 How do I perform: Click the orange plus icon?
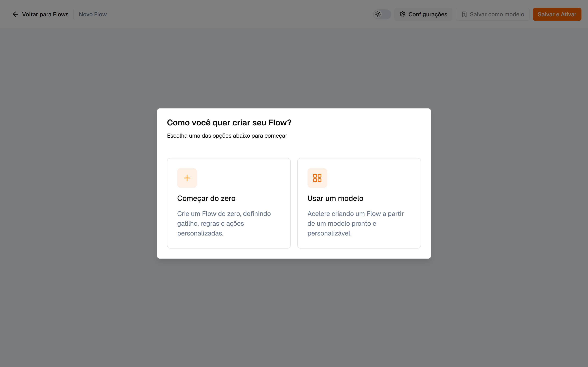pos(187,178)
